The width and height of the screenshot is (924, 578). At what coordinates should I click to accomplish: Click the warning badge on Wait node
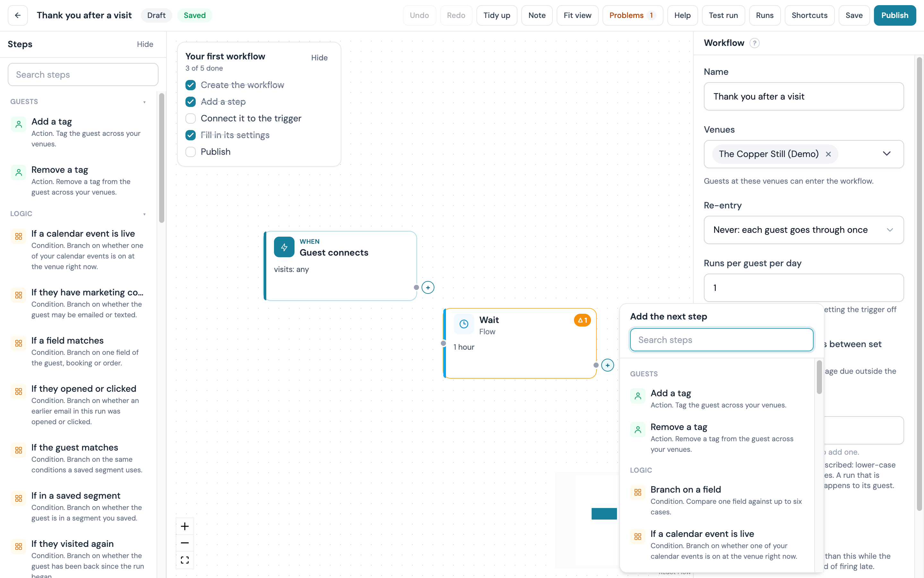pyautogui.click(x=582, y=320)
